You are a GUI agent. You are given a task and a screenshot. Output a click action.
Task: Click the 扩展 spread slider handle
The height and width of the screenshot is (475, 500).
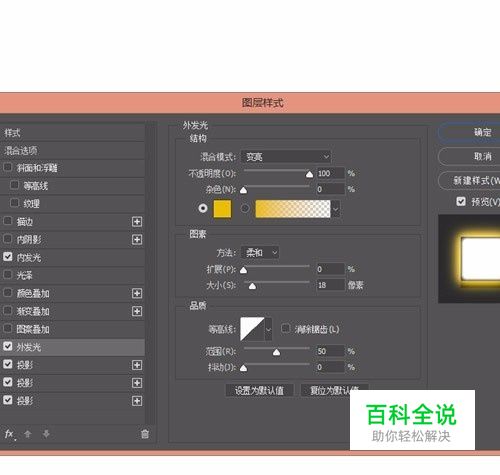(244, 270)
